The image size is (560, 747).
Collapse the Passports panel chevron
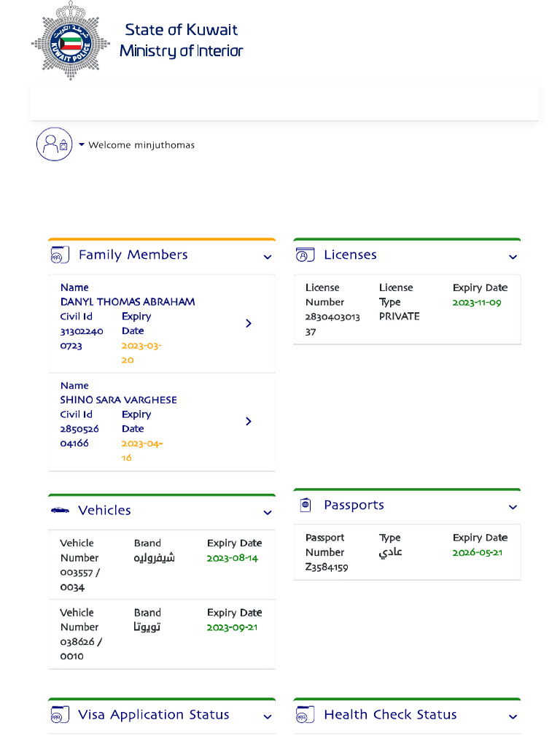point(513,507)
